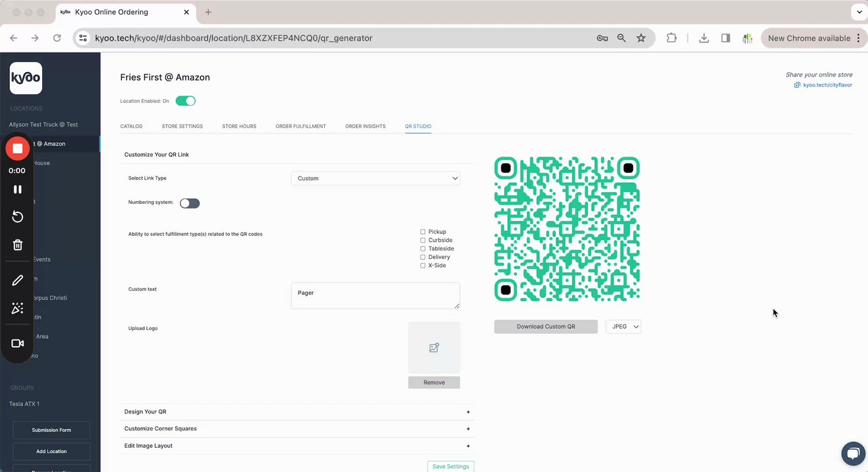Check the Delivery fulfillment checkbox
This screenshot has width=868, height=472.
(x=423, y=257)
